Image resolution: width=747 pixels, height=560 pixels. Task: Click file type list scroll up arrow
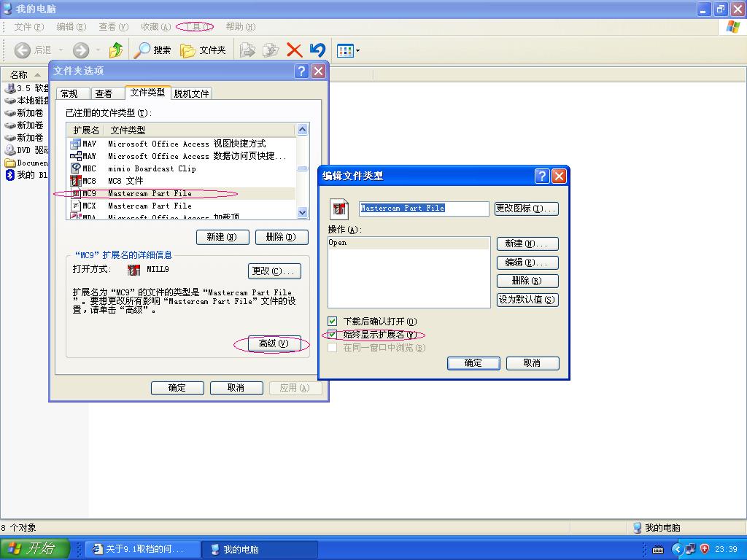[x=303, y=130]
